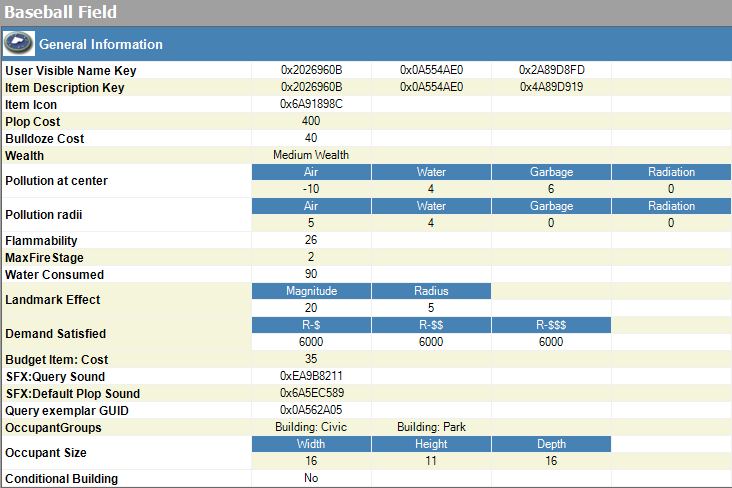Select the Magnitude header in Landmark Effect
Image resolution: width=732 pixels, height=488 pixels.
pyautogui.click(x=311, y=291)
